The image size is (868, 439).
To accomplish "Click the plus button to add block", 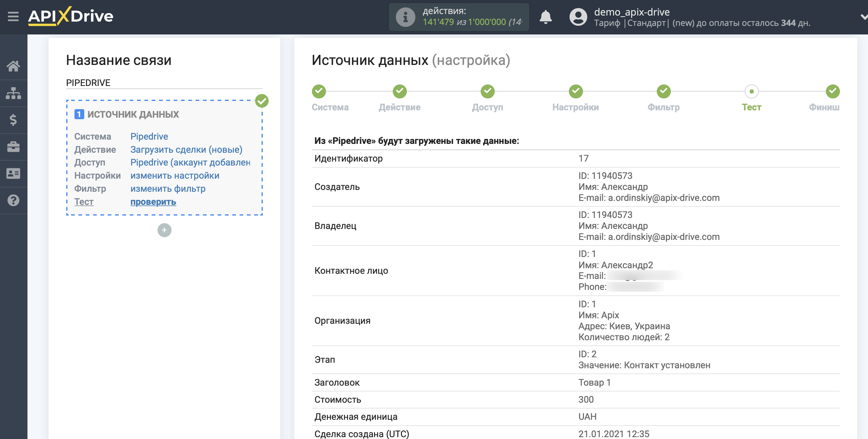I will point(165,230).
